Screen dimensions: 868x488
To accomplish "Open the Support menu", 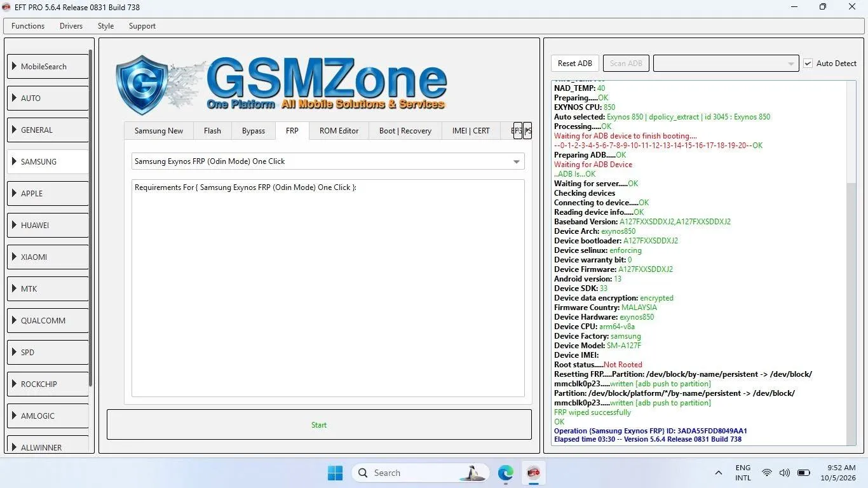I will click(142, 26).
